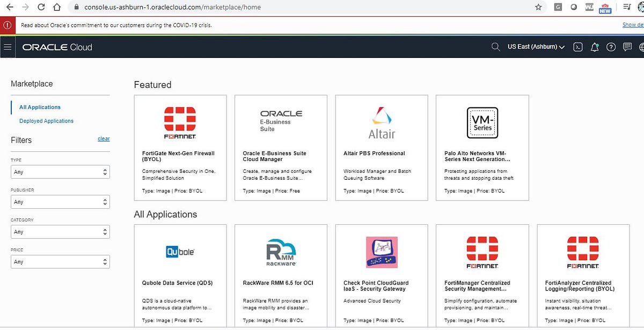Open the Altair PBS Professional listing card
This screenshot has height=330, width=644.
coord(381,147)
